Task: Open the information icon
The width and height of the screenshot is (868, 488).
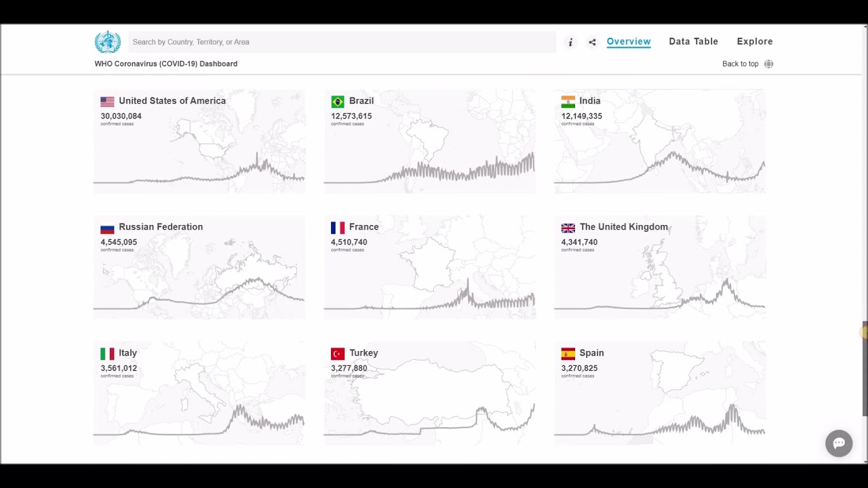Action: [570, 42]
